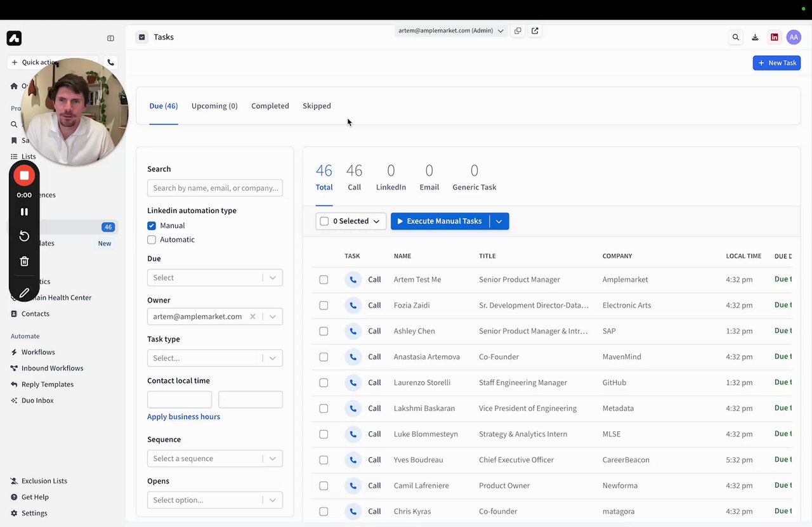Switch to the Completed tab
The width and height of the screenshot is (812, 527).
270,106
